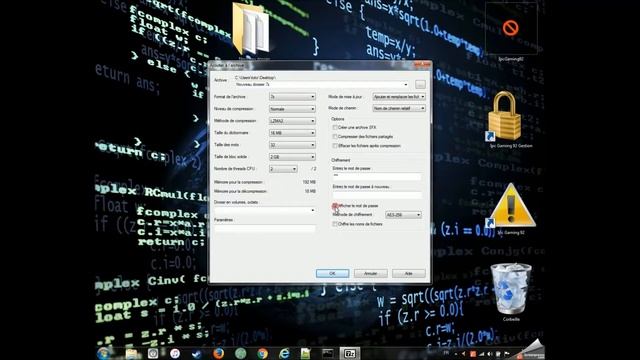640x360 pixels.
Task: Toggle Afficher le mot de passe checkbox
Action: click(x=335, y=206)
